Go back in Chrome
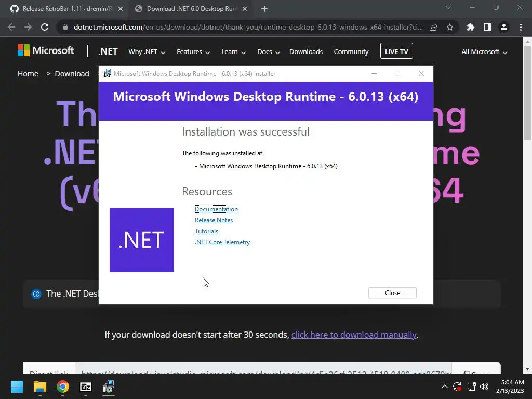532x399 pixels. point(11,27)
